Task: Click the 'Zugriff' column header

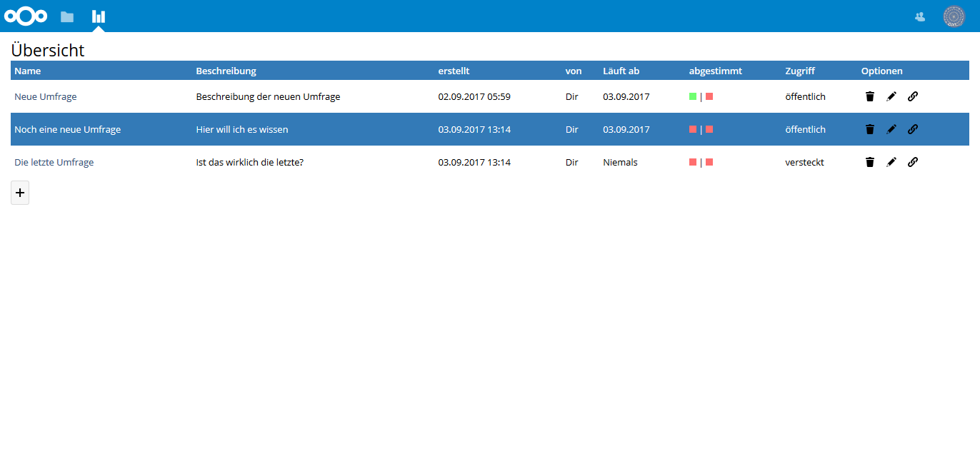Action: coord(800,71)
